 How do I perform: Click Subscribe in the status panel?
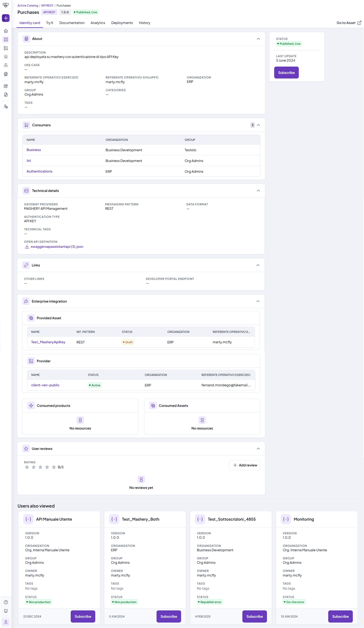286,72
